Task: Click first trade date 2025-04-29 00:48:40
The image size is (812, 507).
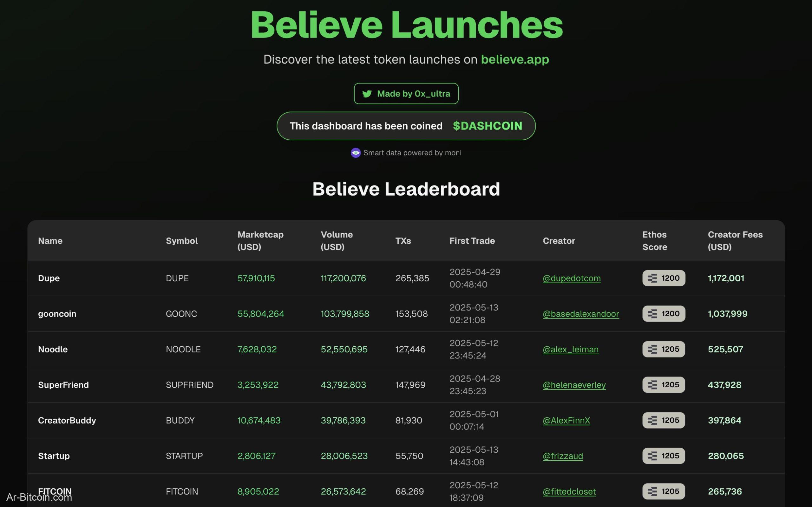Action: [475, 278]
